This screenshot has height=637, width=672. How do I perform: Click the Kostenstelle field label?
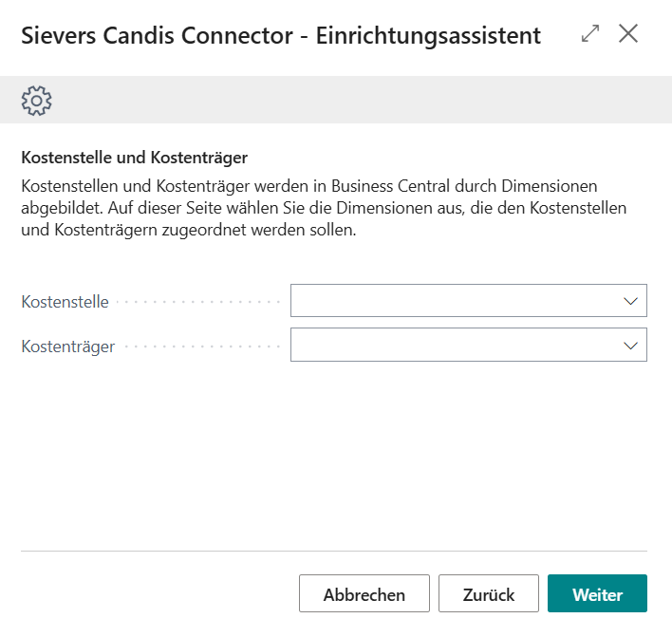click(65, 302)
